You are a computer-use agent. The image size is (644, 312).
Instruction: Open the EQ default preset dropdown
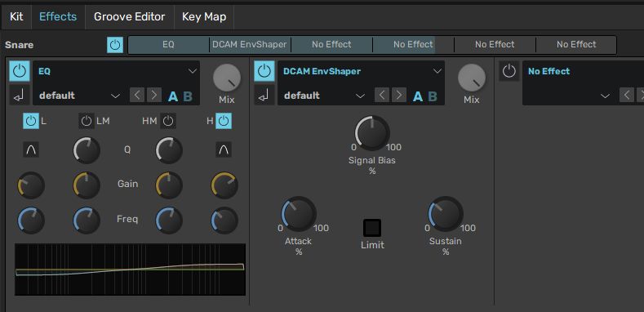tap(79, 96)
